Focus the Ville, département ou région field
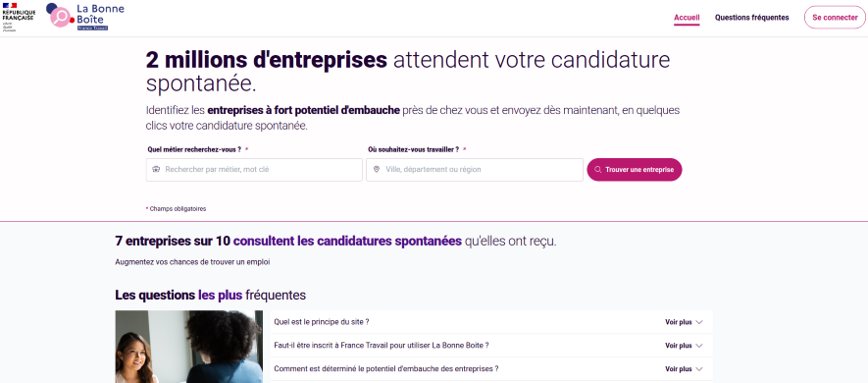This screenshot has height=383, width=868. 475,170
